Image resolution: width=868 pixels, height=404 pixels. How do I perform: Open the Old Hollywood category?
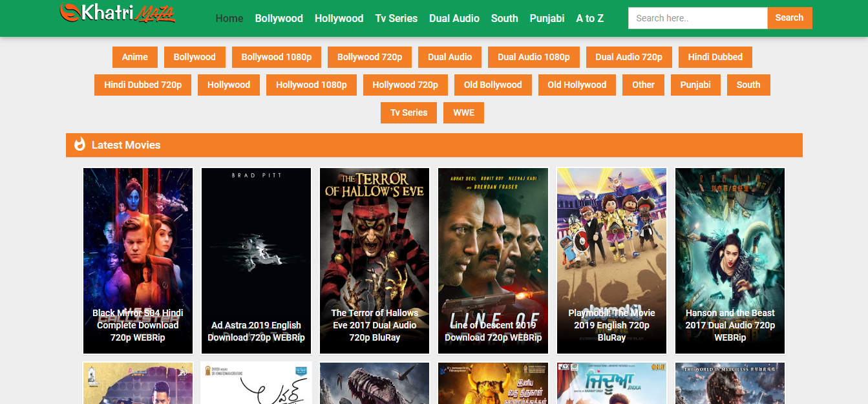point(577,85)
